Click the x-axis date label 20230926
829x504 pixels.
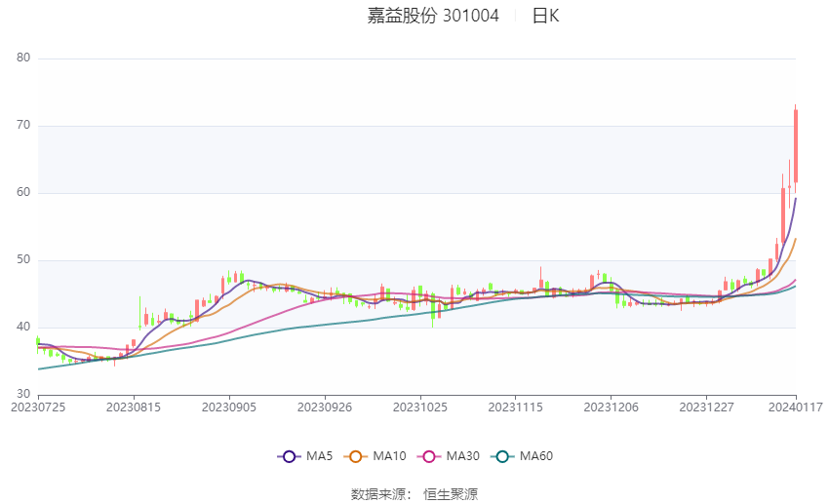(x=325, y=407)
